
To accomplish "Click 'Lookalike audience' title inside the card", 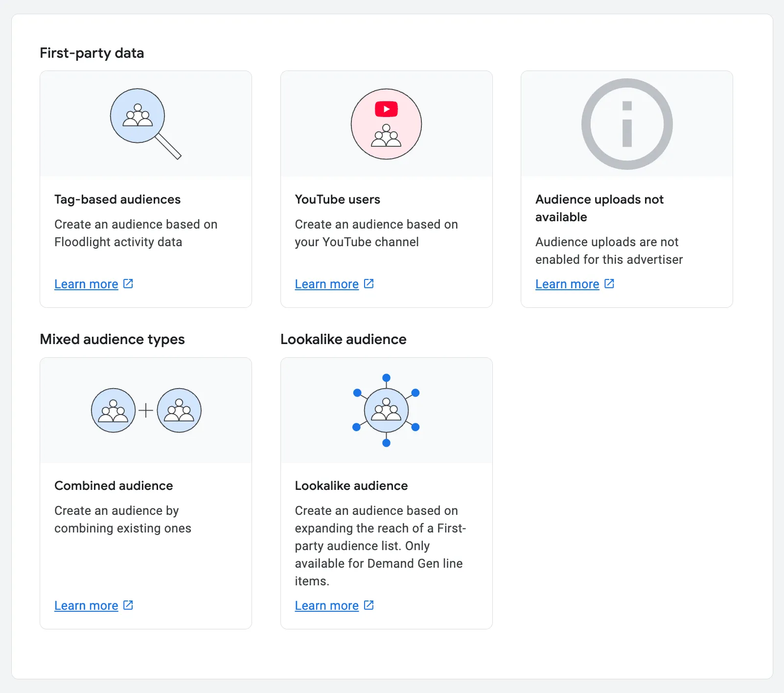I will click(x=351, y=485).
